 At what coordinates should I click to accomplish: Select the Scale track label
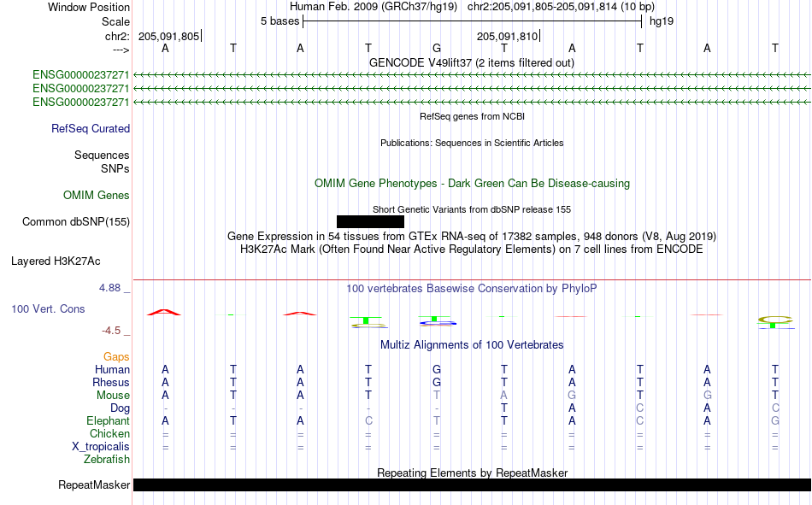[115, 21]
